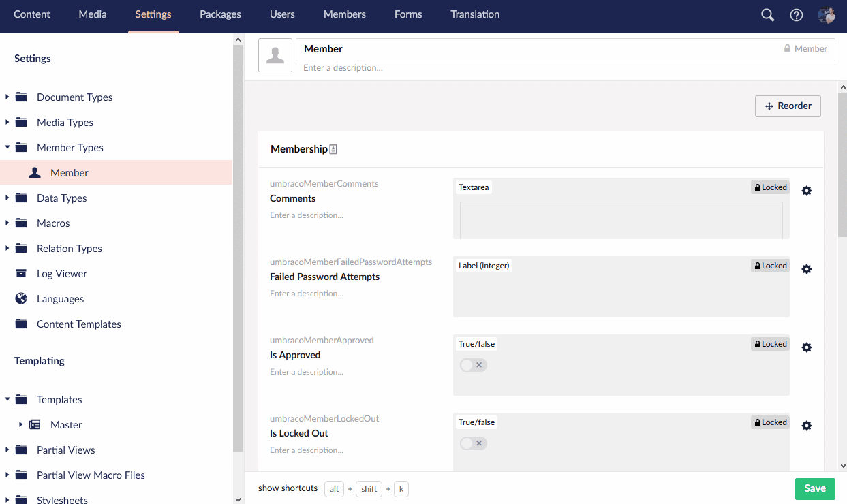Expand the Master template arrow

[21, 425]
